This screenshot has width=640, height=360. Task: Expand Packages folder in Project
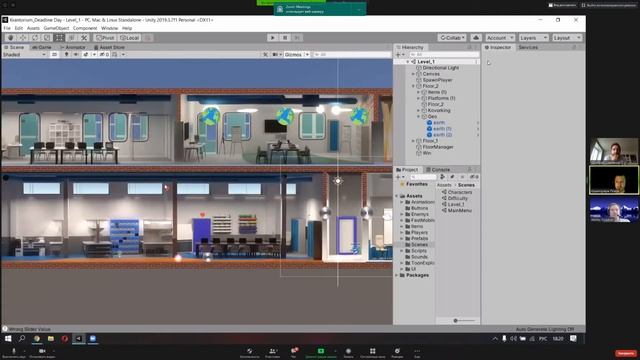[x=397, y=276]
